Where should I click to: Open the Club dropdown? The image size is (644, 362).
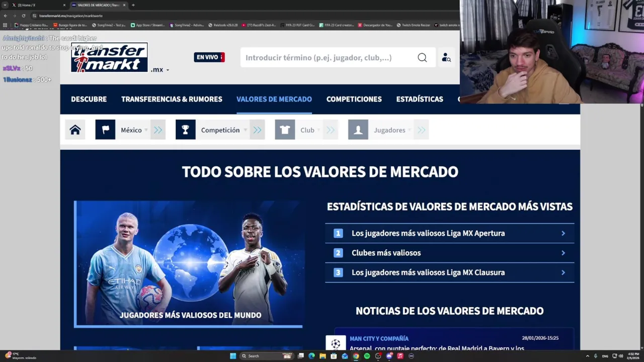tap(310, 130)
